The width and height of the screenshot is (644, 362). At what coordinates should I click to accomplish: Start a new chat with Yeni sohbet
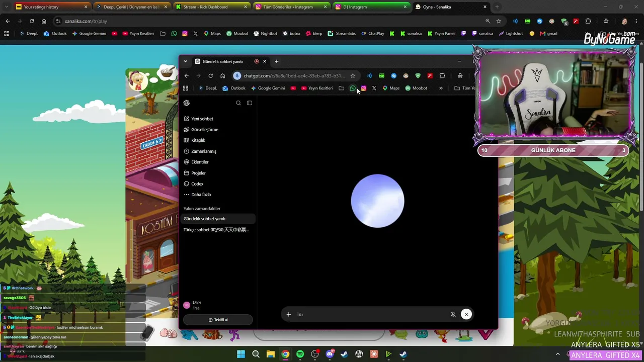coord(219,119)
